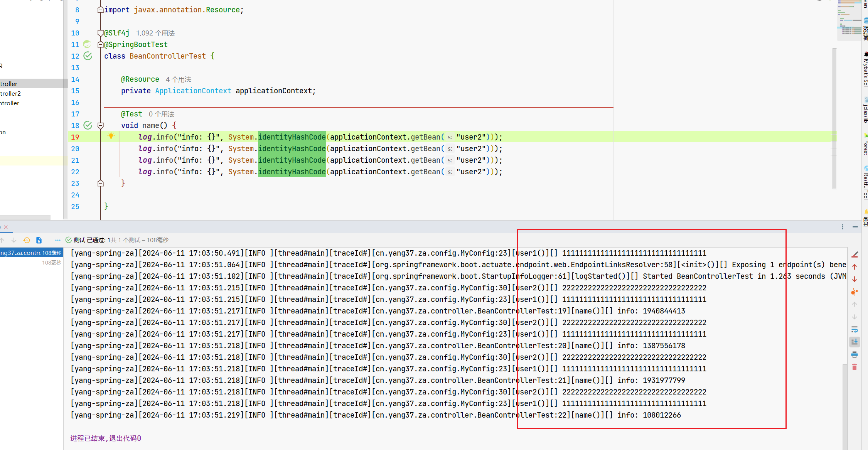
Task: Click the '4 个用法' usages hint
Action: pyautogui.click(x=179, y=79)
